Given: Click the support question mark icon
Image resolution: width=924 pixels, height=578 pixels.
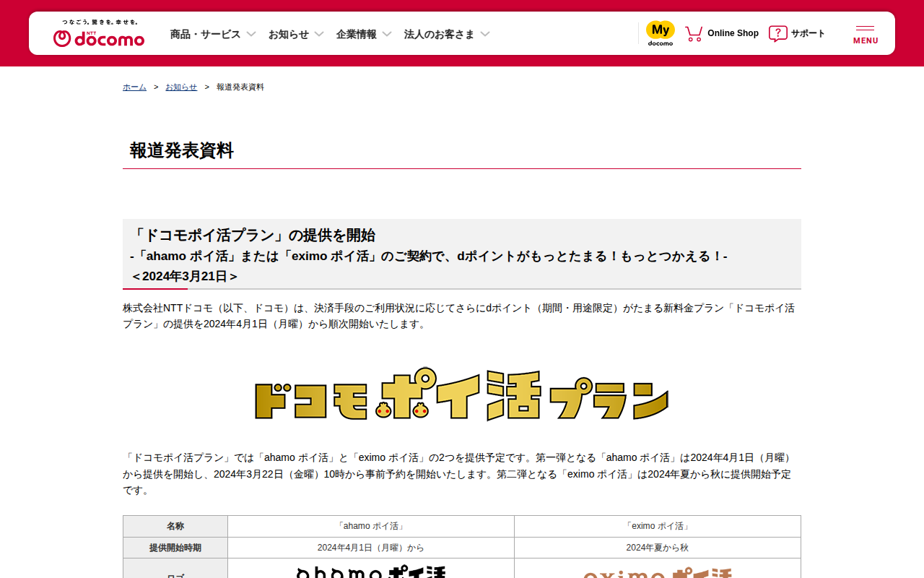Looking at the screenshot, I should click(777, 33).
